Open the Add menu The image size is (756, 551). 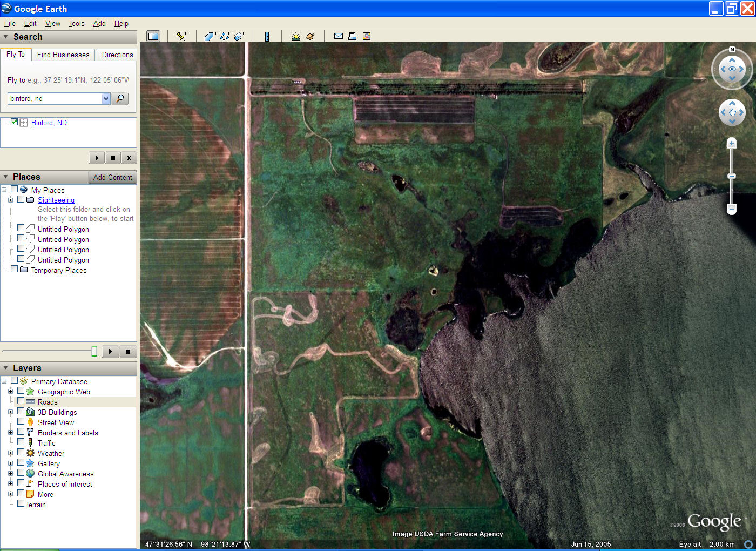(x=99, y=23)
